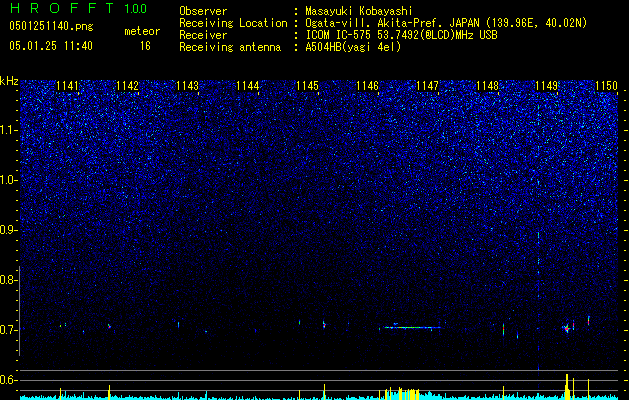Click the 1.0 frequency axis label
This screenshot has width=629, height=400.
tap(9, 180)
